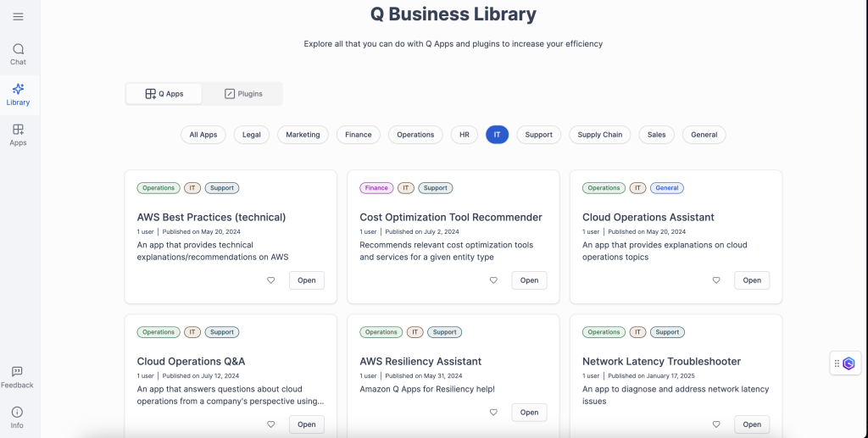Click General tag on Cloud Operations Assistant card
Viewport: 868px width, 438px height.
pyautogui.click(x=667, y=188)
